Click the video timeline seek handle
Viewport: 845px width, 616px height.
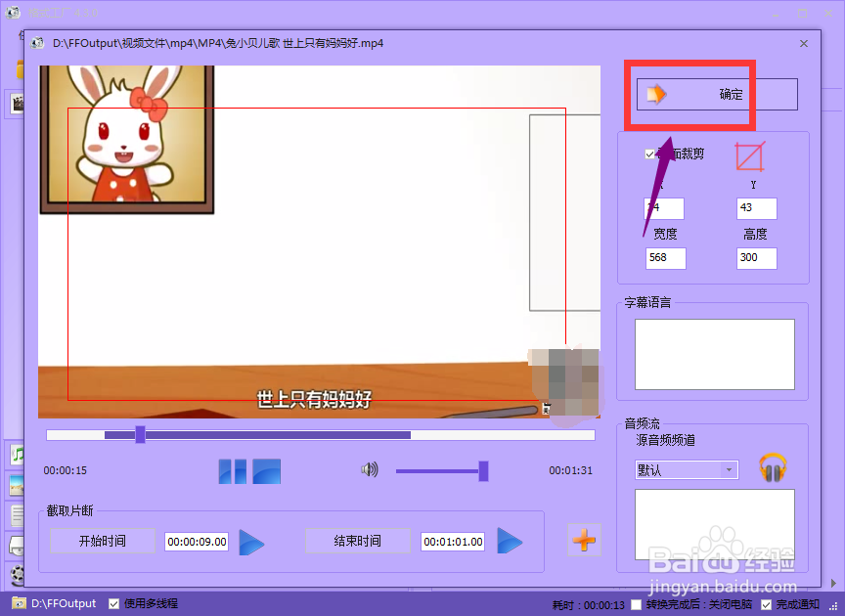point(140,434)
